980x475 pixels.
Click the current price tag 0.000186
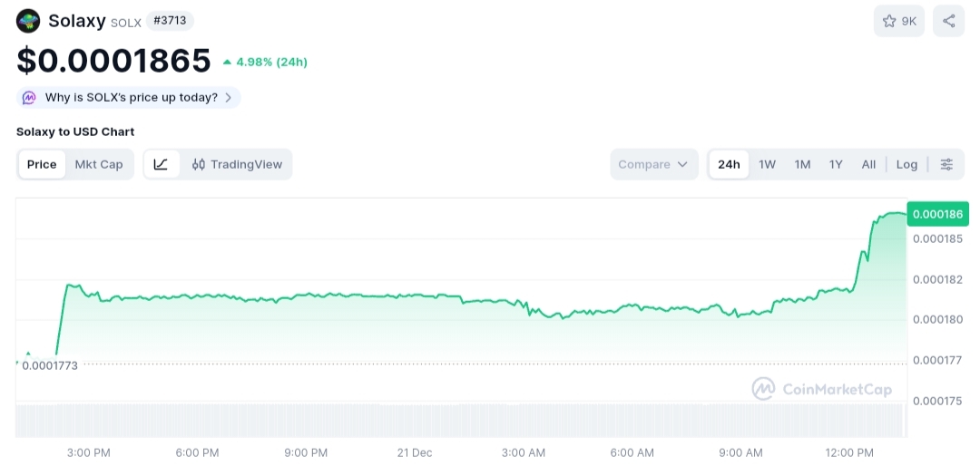(x=937, y=214)
